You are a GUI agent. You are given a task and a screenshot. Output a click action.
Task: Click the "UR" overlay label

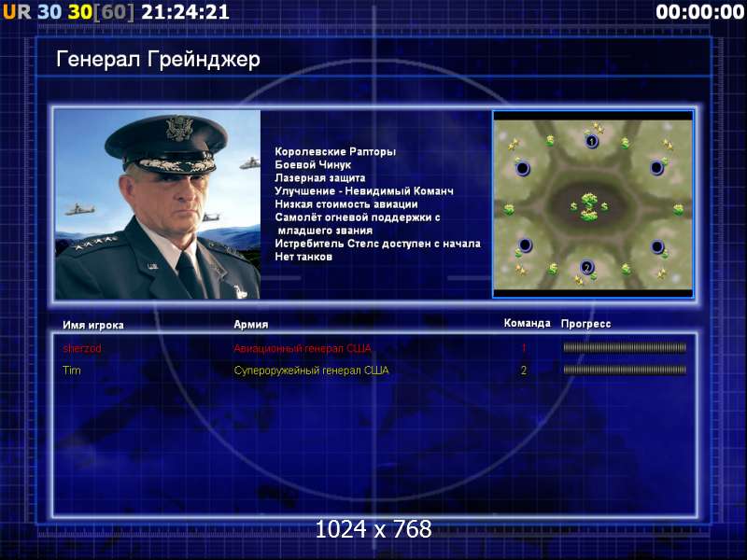tap(17, 12)
